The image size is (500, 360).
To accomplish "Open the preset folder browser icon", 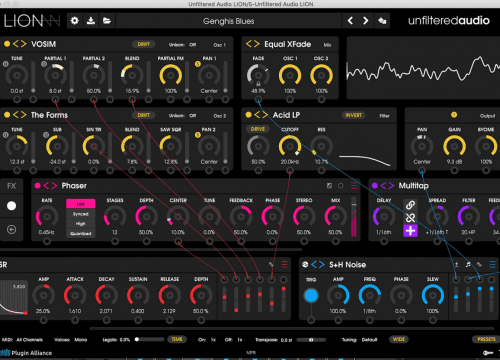I will [x=107, y=21].
